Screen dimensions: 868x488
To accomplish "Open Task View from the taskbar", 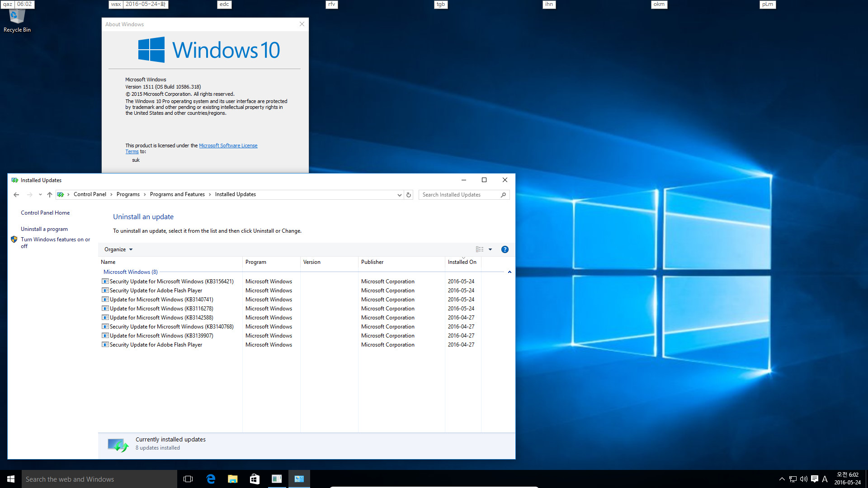I will point(188,479).
